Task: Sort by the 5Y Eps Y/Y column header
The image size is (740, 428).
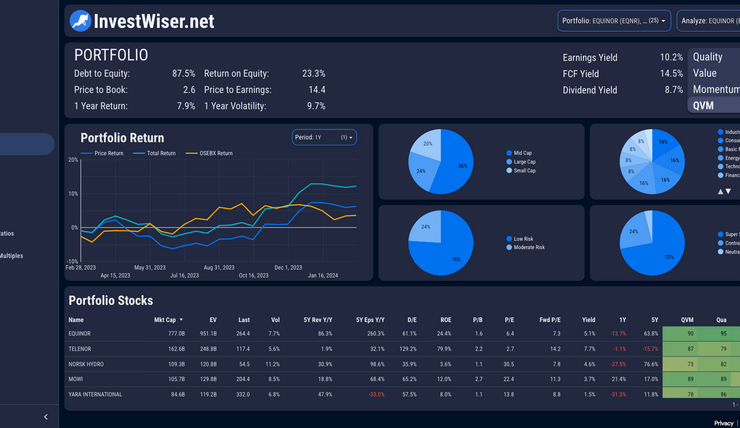Action: pyautogui.click(x=370, y=320)
